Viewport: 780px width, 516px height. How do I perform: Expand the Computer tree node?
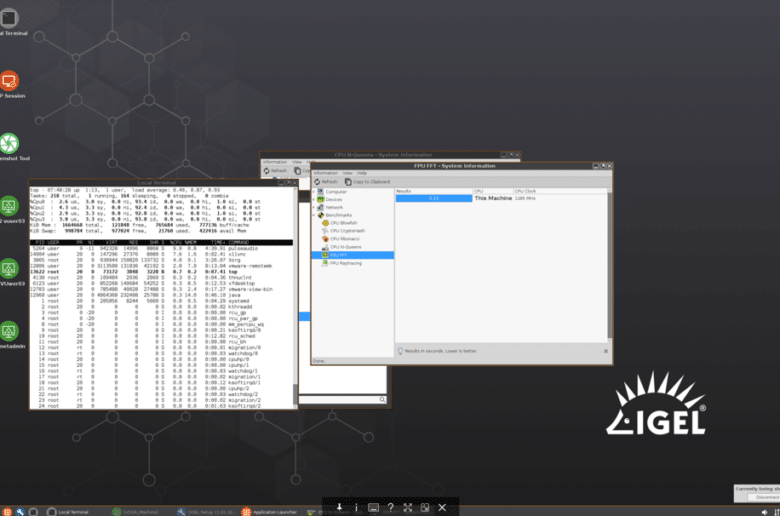(314, 192)
